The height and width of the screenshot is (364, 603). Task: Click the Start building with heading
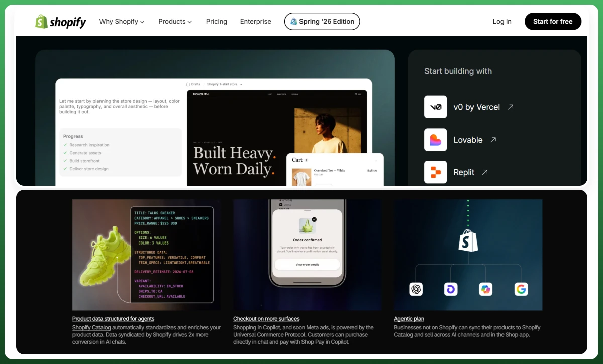click(458, 71)
